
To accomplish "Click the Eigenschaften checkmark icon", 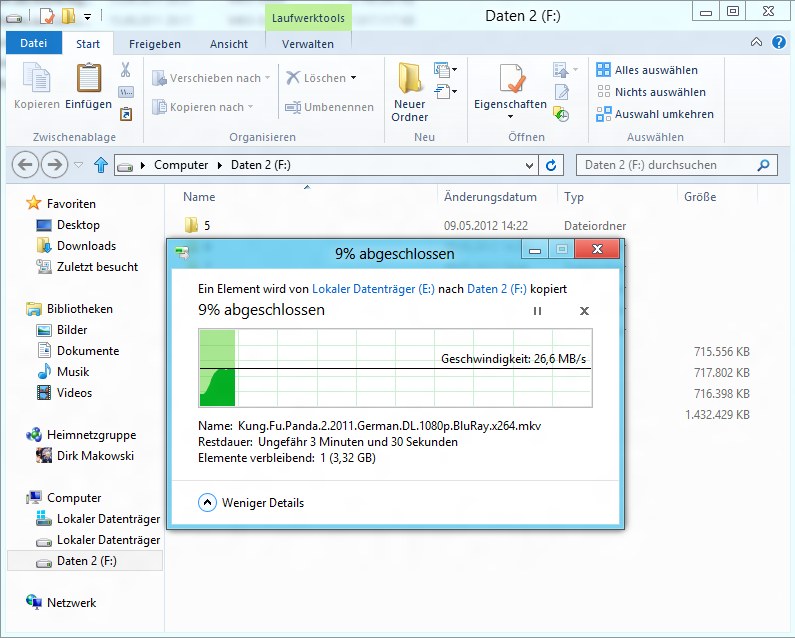I will [511, 78].
